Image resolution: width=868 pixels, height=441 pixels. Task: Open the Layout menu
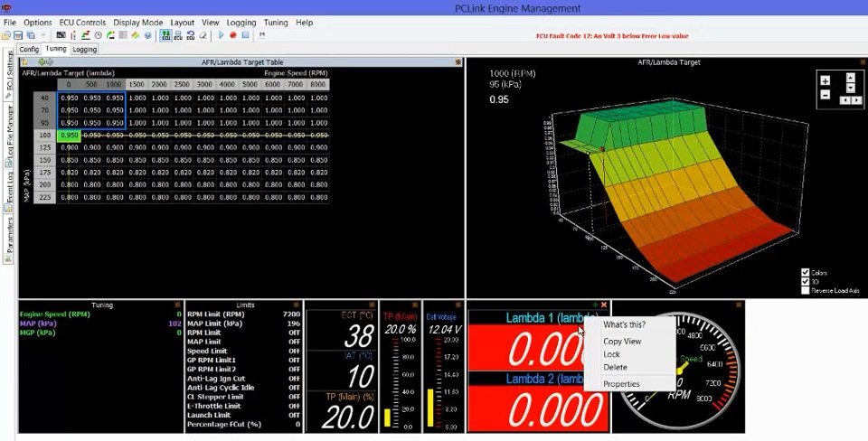coord(182,23)
